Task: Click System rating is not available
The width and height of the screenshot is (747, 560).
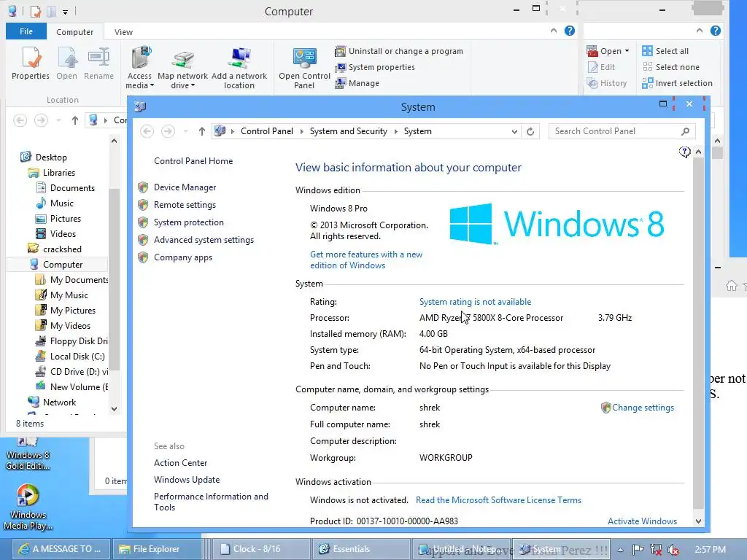Action: click(x=475, y=301)
